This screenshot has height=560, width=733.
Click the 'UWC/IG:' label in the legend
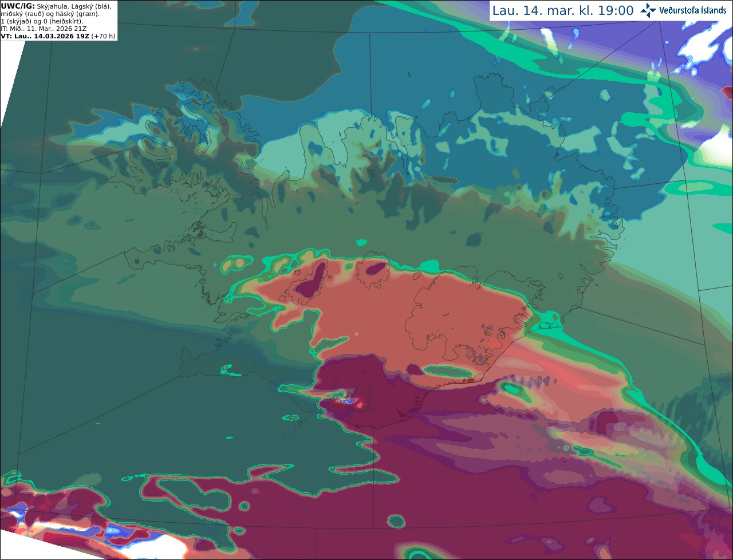click(18, 6)
